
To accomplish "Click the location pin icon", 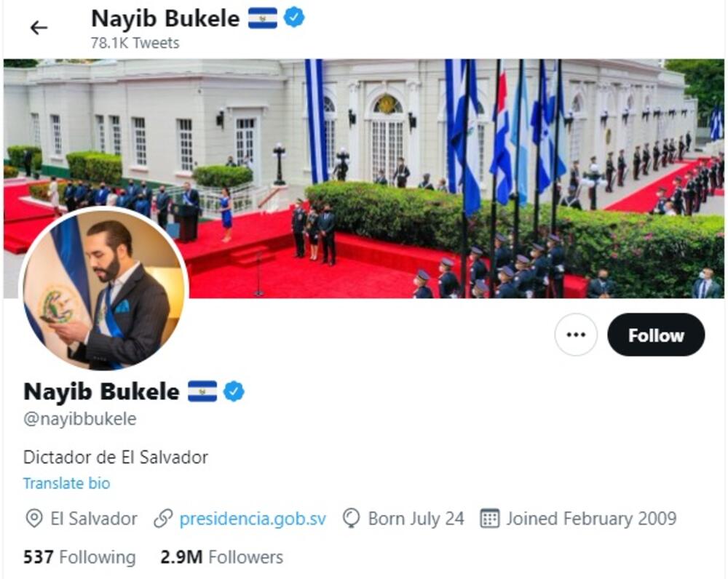I will point(34,518).
